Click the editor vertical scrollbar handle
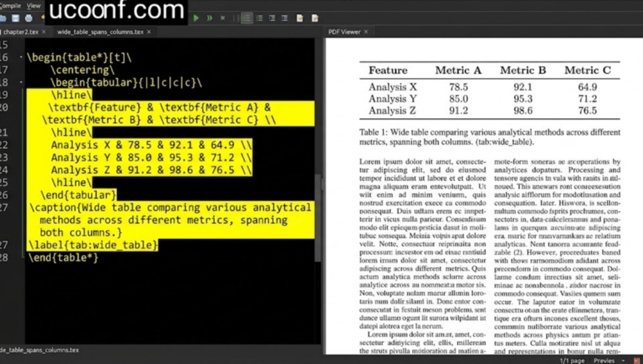 pos(319,218)
